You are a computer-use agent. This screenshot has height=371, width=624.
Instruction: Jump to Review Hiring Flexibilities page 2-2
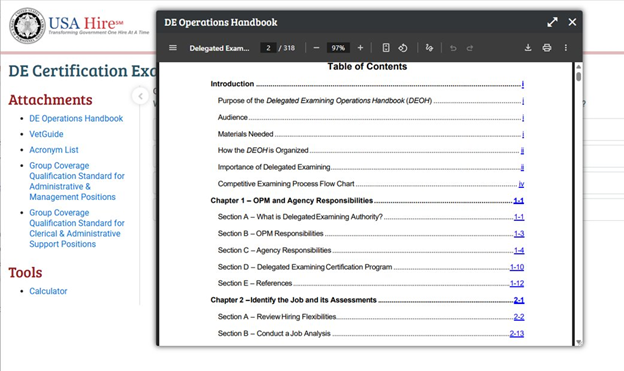click(519, 317)
